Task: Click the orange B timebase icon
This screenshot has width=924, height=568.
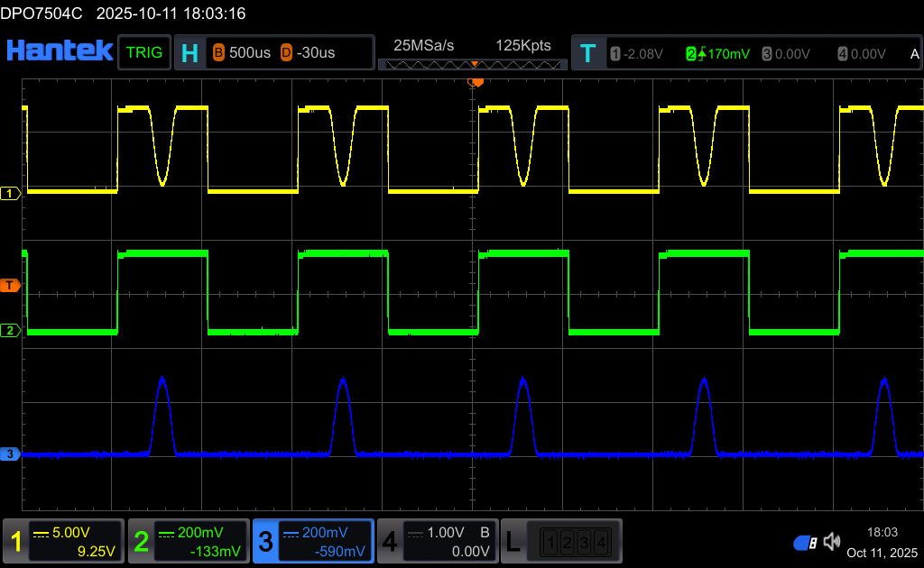Action: click(218, 53)
